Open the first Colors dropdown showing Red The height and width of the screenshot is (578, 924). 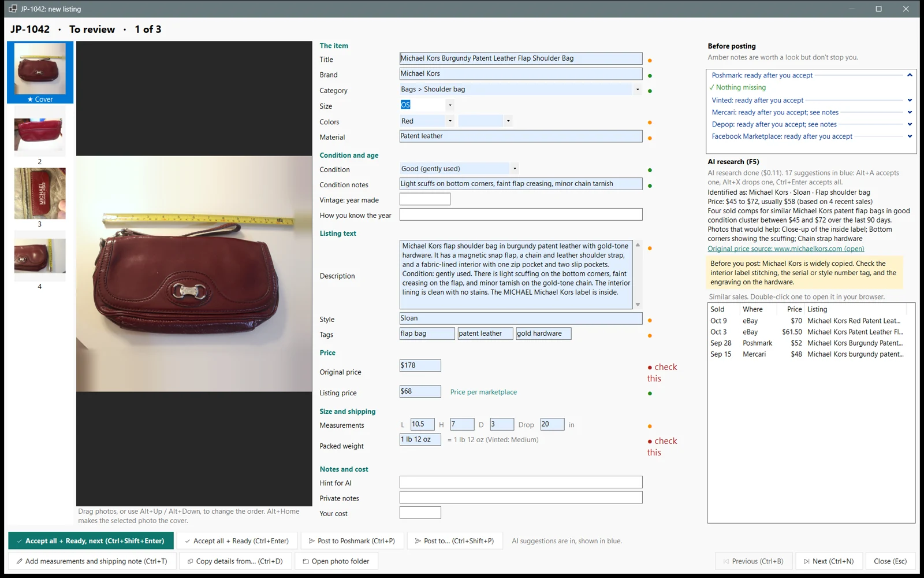[450, 121]
